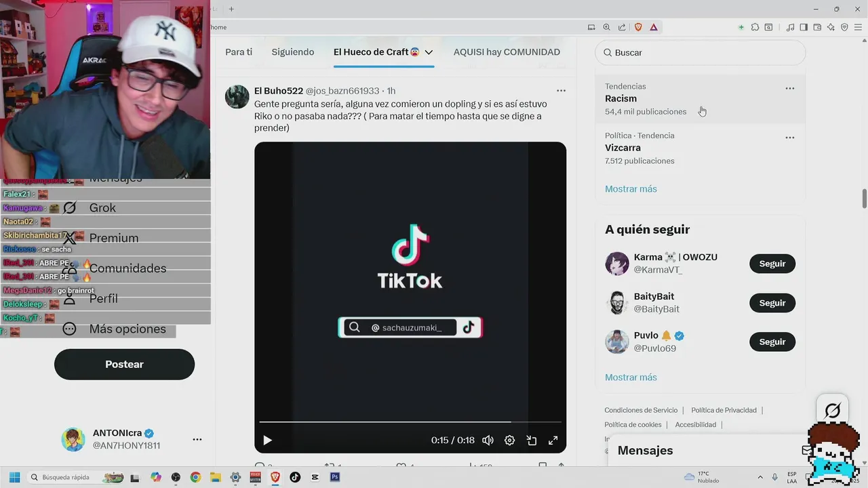Open TikTok from the taskbar

295,477
